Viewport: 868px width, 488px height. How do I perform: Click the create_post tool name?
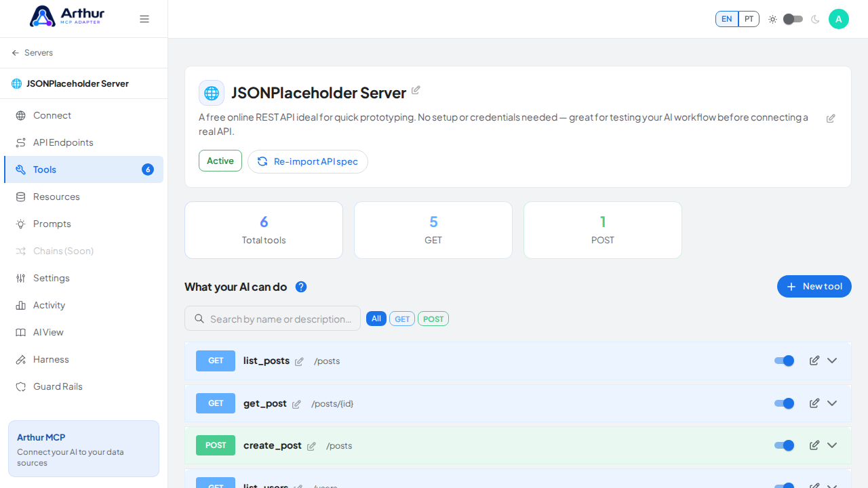click(x=273, y=445)
